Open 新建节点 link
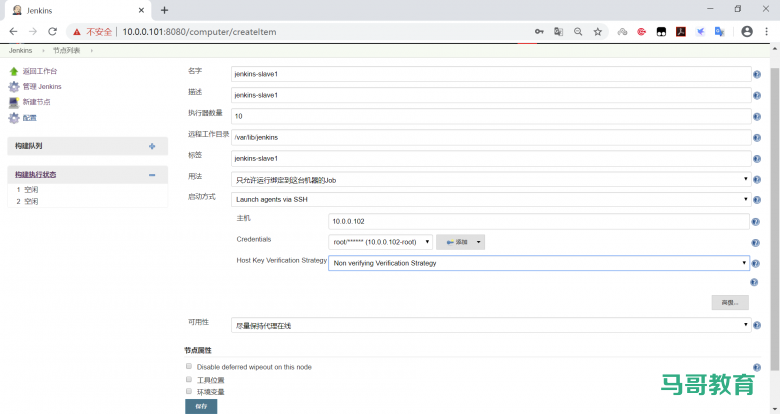780x414 pixels. pyautogui.click(x=36, y=102)
